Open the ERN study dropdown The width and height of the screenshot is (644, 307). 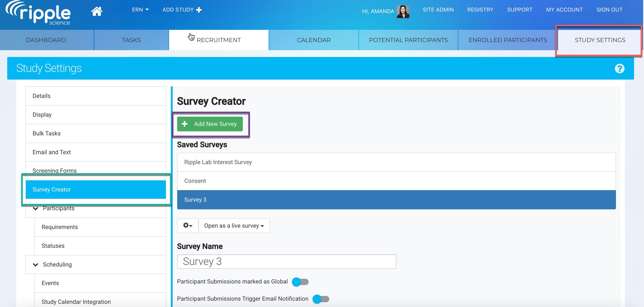[140, 10]
